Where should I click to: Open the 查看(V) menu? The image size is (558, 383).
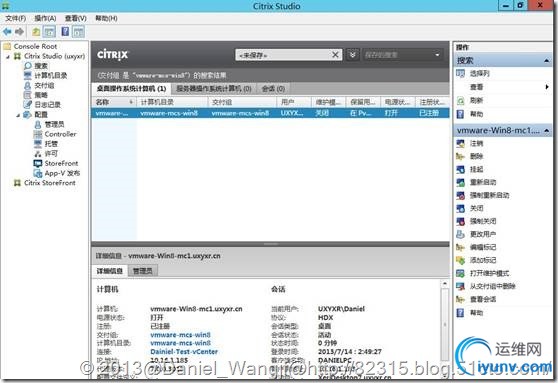point(75,18)
